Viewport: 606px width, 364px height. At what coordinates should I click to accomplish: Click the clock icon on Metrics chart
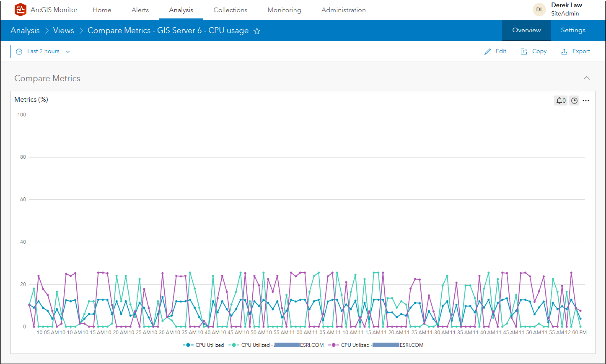pyautogui.click(x=574, y=101)
